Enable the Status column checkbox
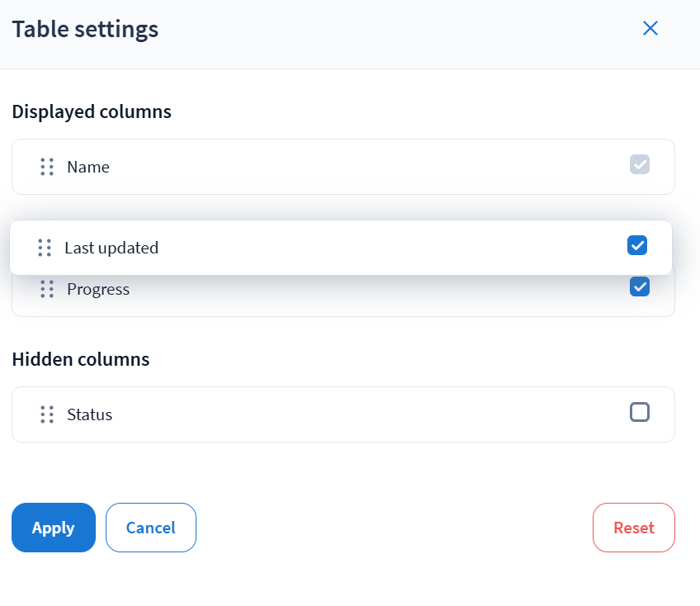The width and height of the screenshot is (700, 606). click(x=640, y=412)
